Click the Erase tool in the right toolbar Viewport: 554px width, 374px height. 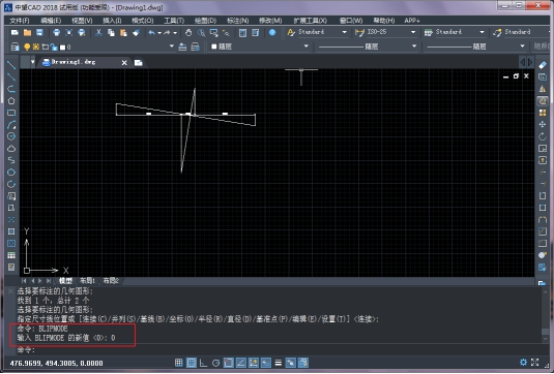coord(542,65)
